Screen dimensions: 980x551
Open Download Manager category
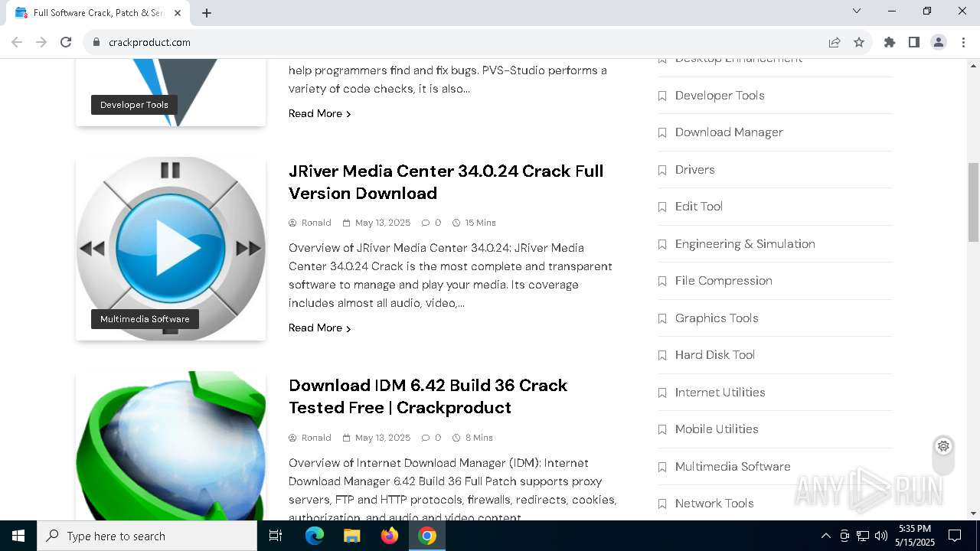click(x=729, y=132)
